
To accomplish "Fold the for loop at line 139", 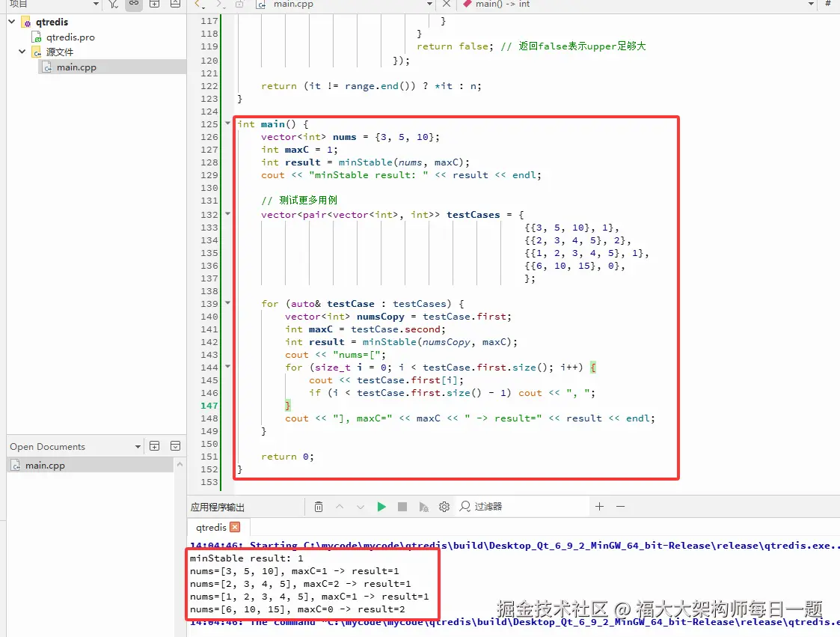I will point(227,303).
